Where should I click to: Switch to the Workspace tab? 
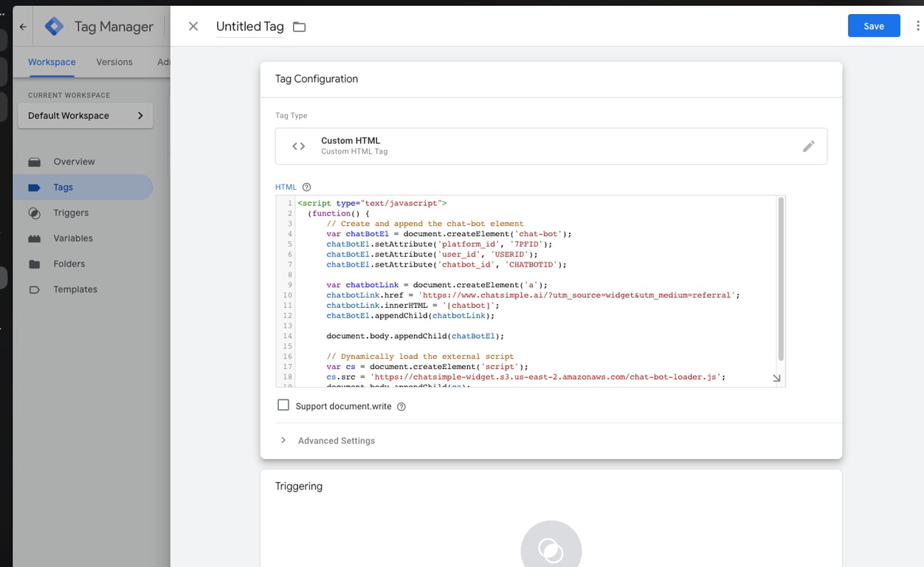point(52,62)
